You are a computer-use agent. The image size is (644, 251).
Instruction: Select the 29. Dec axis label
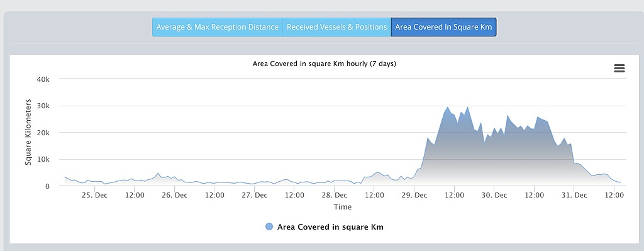414,195
